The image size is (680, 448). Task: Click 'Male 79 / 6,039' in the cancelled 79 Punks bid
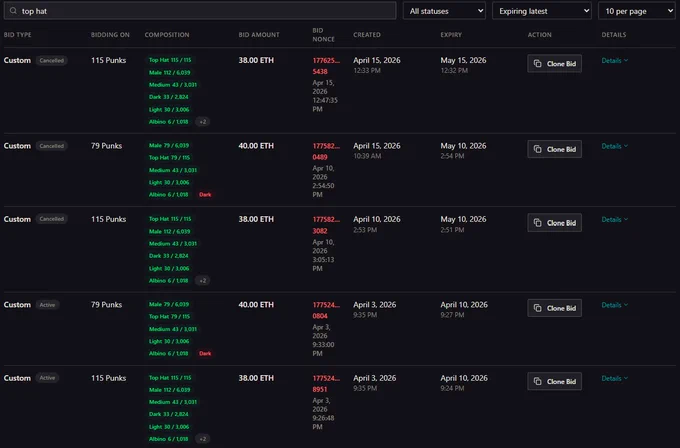(x=169, y=145)
